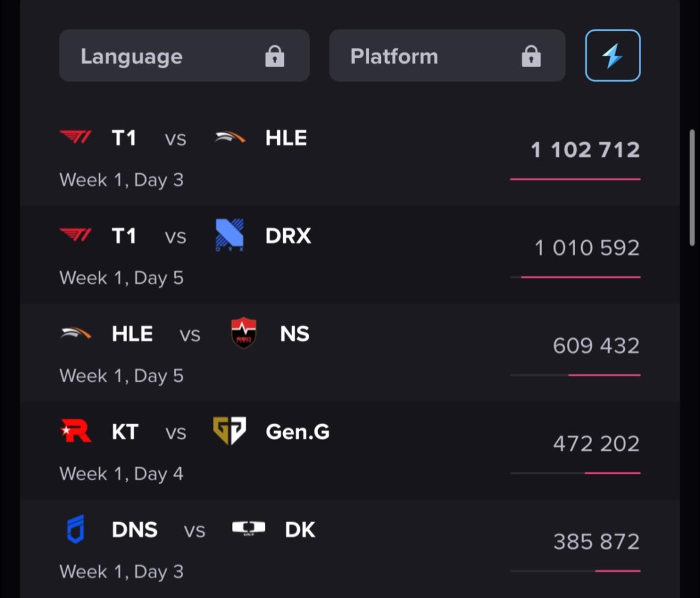Open the Platform filter dropdown
The width and height of the screenshot is (700, 598).
447,56
